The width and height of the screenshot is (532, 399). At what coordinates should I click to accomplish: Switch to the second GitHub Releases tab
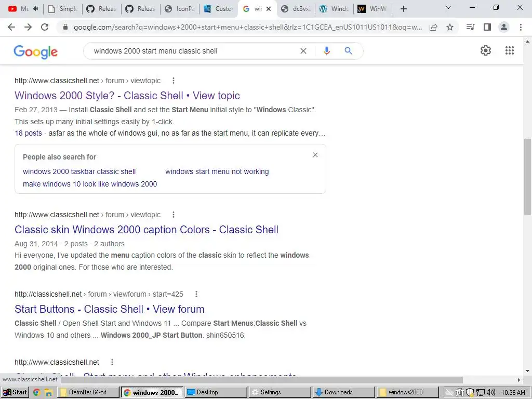[140, 9]
